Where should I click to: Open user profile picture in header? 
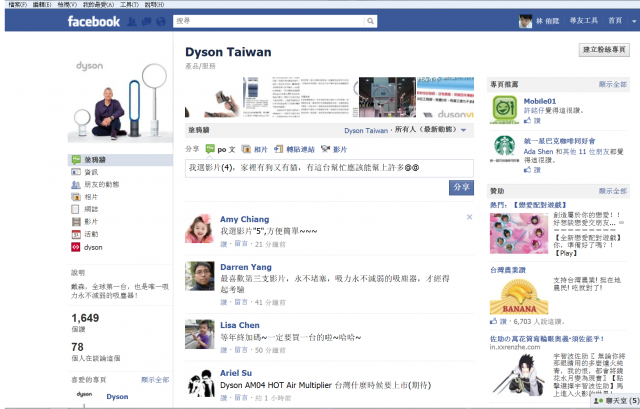coord(525,21)
